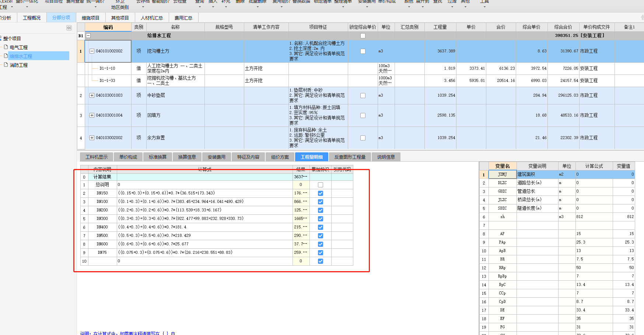Open the 反查图形工程量 bottom tab
This screenshot has width=644, height=335.
point(350,157)
